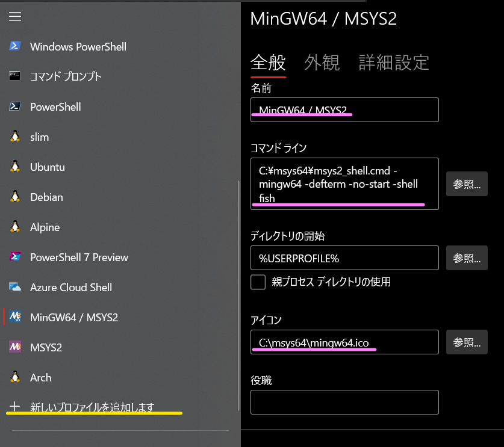This screenshot has height=447, width=504.
Task: Browse for the starting directory
Action: [467, 258]
